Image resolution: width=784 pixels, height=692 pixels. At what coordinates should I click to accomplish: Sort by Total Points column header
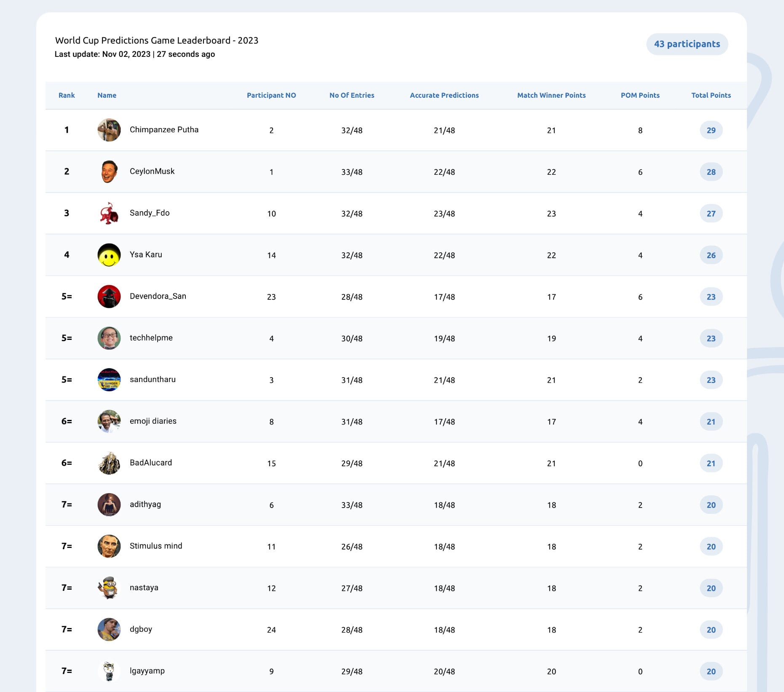(x=711, y=95)
